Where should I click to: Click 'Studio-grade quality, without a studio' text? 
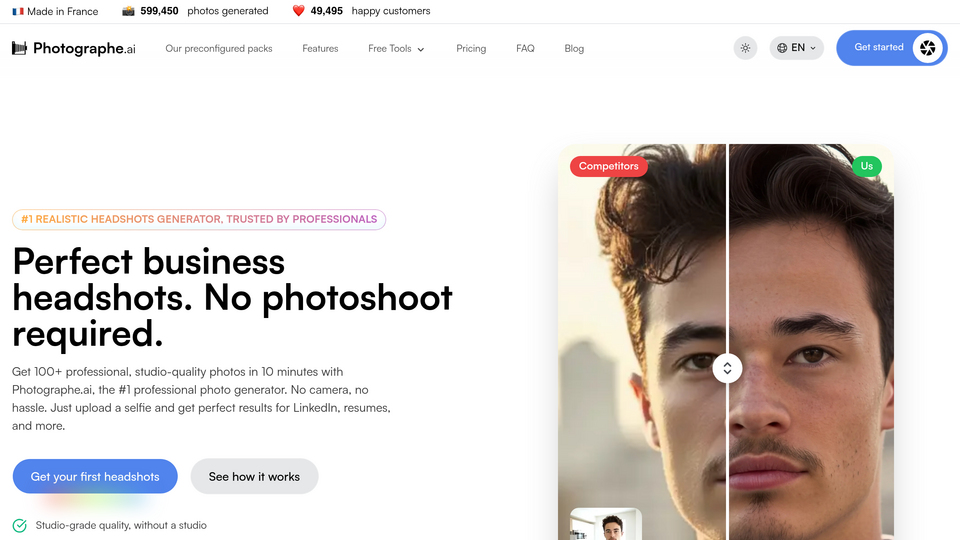tap(121, 525)
